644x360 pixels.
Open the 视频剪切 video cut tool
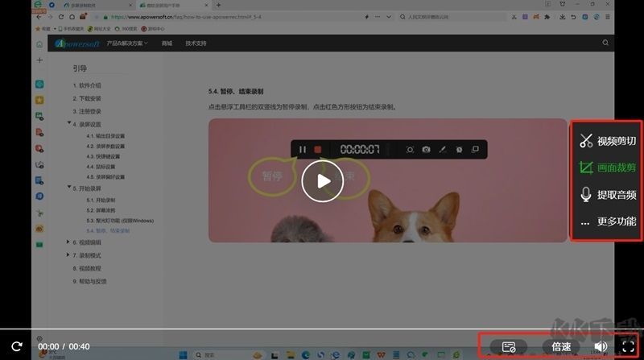[608, 141]
